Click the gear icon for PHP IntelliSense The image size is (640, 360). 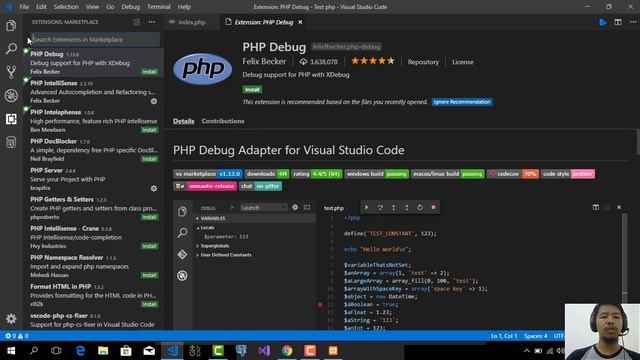tap(154, 101)
